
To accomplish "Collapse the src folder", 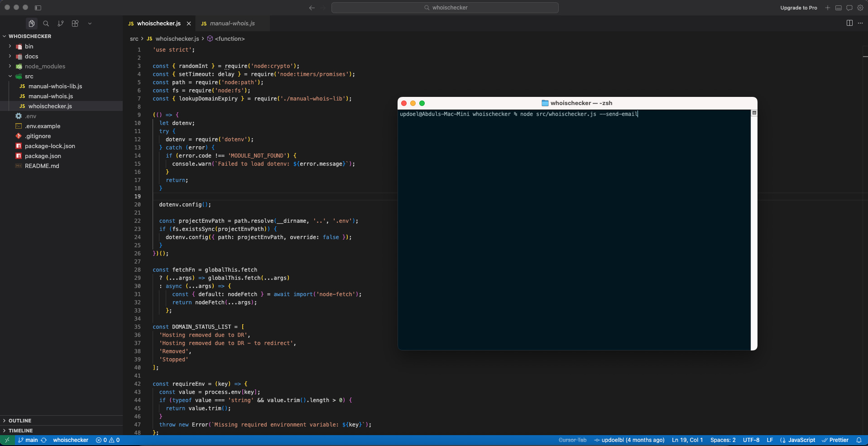I will 29,77.
